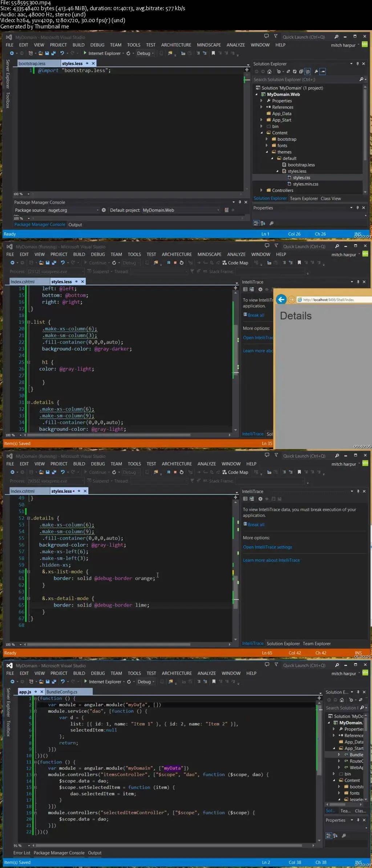Image resolution: width=372 pixels, height=868 pixels.
Task: Click Save icon in fourth window's toolbar
Action: pos(48,682)
